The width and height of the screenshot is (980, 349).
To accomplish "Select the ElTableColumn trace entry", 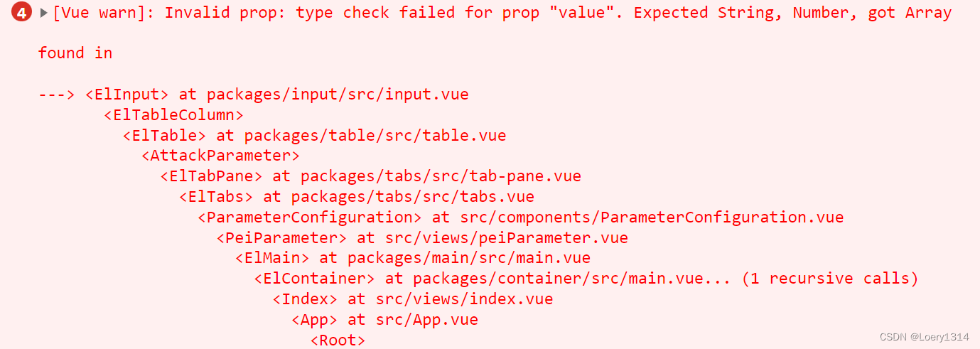I will click(x=174, y=114).
